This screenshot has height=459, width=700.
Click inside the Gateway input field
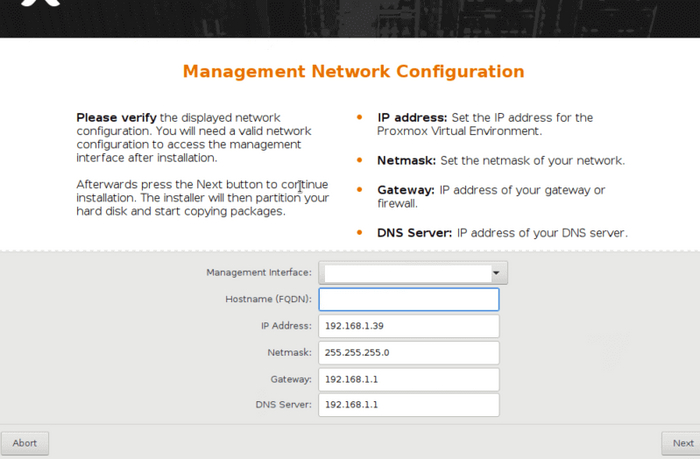coord(408,379)
